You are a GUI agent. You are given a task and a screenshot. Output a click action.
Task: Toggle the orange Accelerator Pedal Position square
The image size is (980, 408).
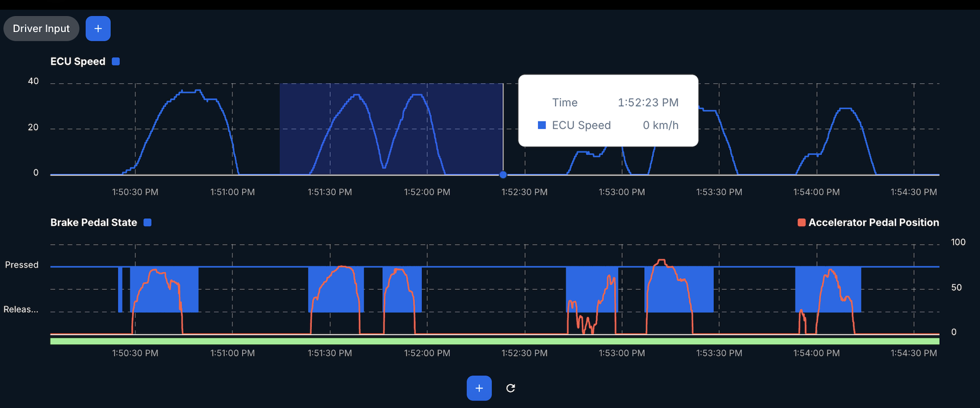pos(801,222)
